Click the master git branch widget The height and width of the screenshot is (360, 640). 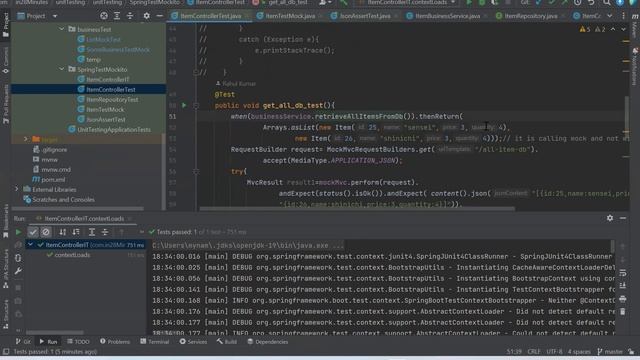tap(609, 351)
